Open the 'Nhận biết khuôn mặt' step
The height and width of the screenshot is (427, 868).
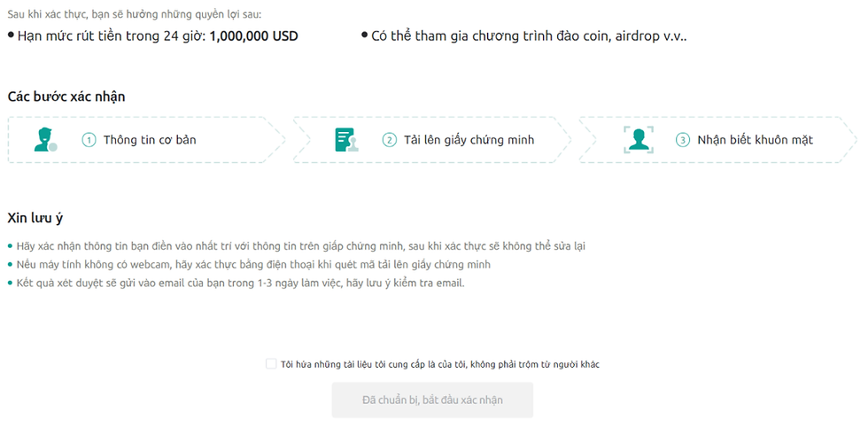(755, 140)
